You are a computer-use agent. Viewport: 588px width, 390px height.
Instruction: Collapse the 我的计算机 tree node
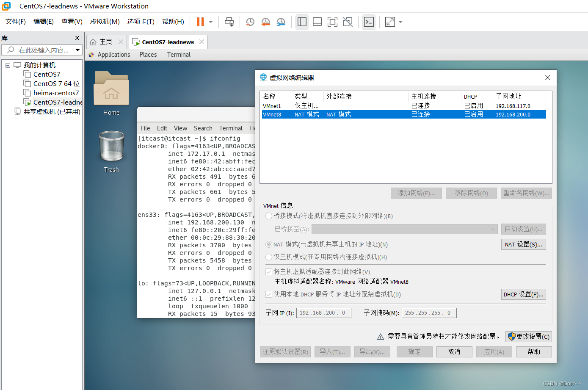[8, 65]
